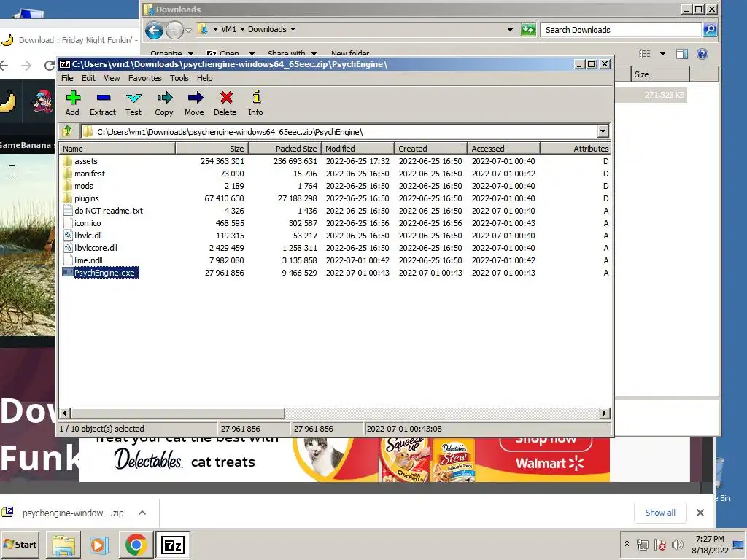Click the Add toolbar icon in 7-Zip
Viewport: 747px width, 560px height.
tap(72, 104)
